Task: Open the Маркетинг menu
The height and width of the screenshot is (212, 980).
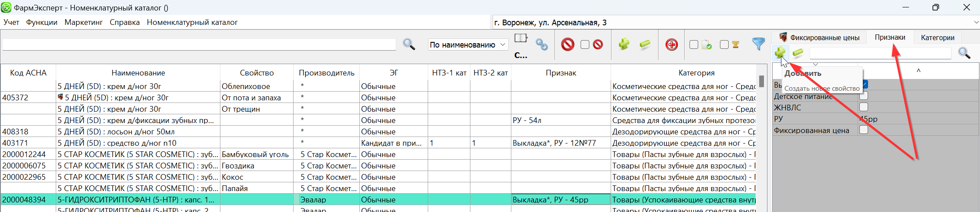Action: point(84,22)
